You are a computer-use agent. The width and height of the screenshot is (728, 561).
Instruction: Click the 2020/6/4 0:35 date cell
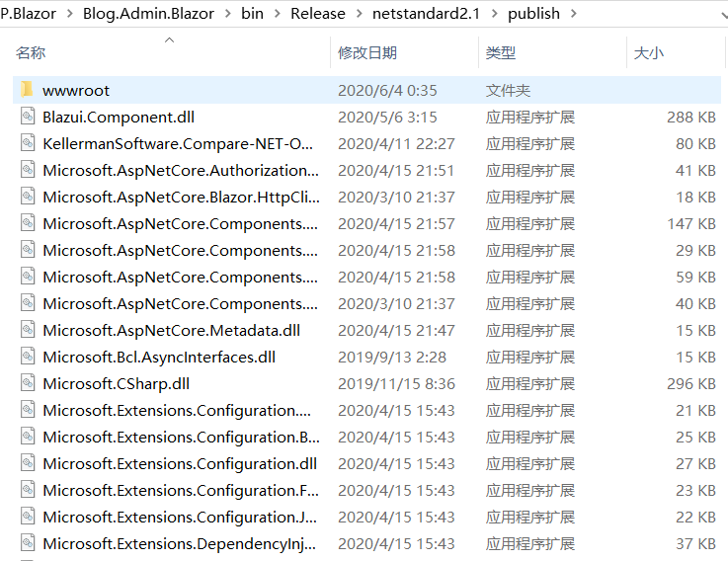[x=387, y=90]
